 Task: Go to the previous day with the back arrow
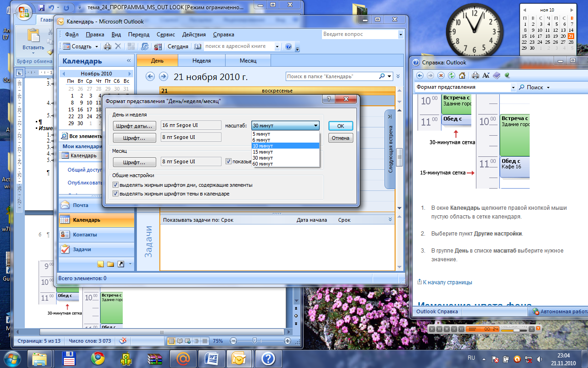click(x=149, y=76)
